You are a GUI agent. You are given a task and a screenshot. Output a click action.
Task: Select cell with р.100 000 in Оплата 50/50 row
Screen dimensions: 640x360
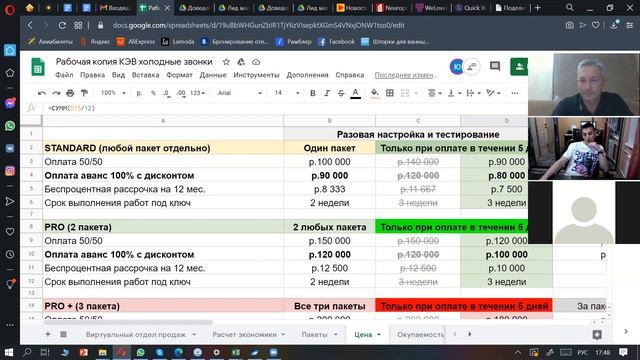(329, 162)
